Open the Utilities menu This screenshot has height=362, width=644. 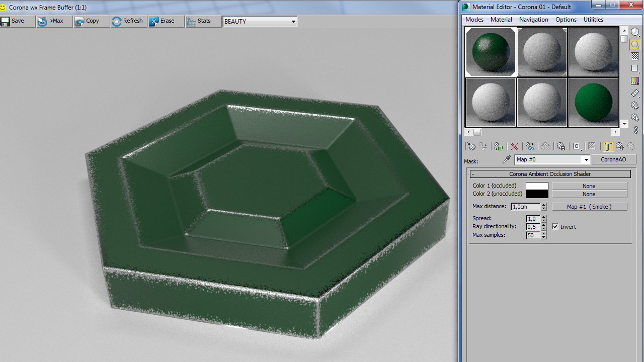pos(593,20)
